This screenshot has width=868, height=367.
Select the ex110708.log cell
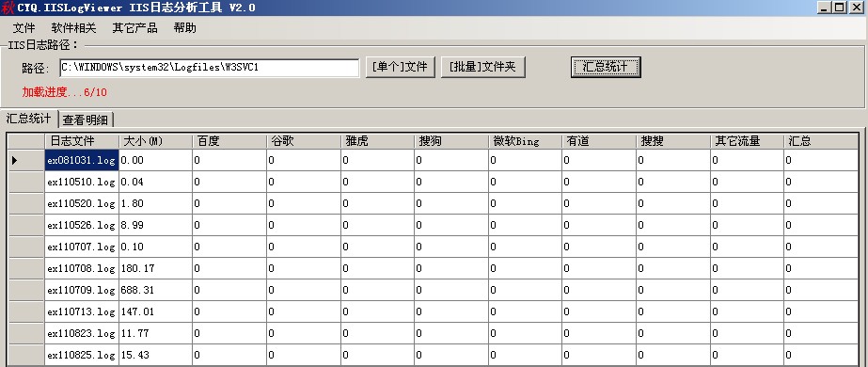(x=82, y=268)
